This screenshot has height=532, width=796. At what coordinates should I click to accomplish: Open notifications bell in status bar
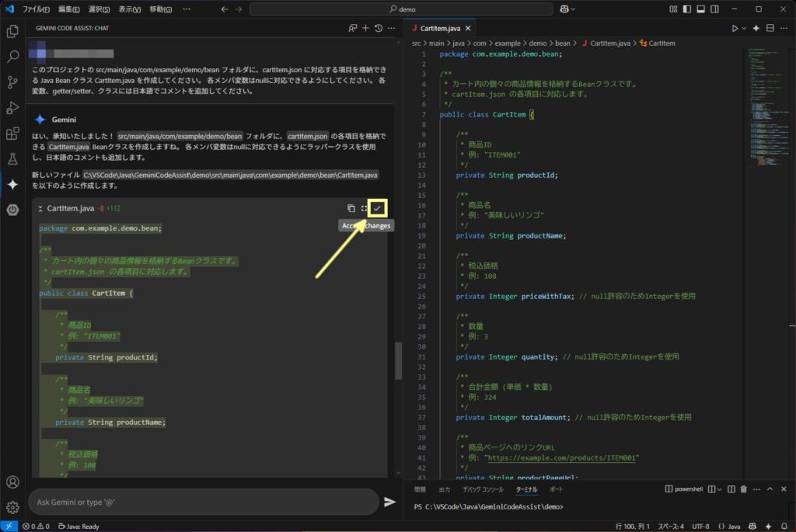point(784,527)
